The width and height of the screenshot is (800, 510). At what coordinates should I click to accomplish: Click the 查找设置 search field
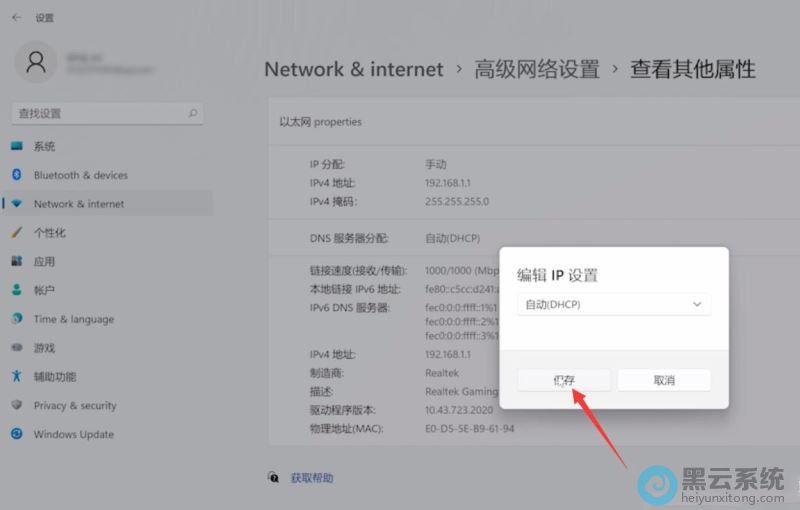[100, 114]
